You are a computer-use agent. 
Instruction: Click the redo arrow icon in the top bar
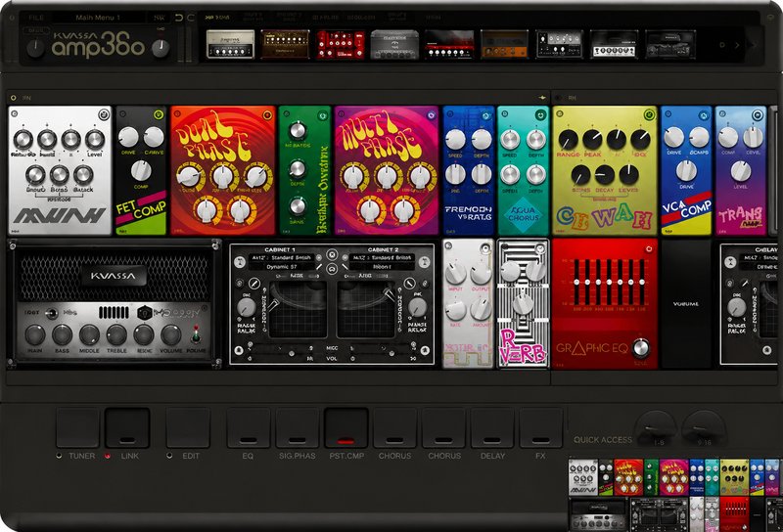pyautogui.click(x=190, y=18)
